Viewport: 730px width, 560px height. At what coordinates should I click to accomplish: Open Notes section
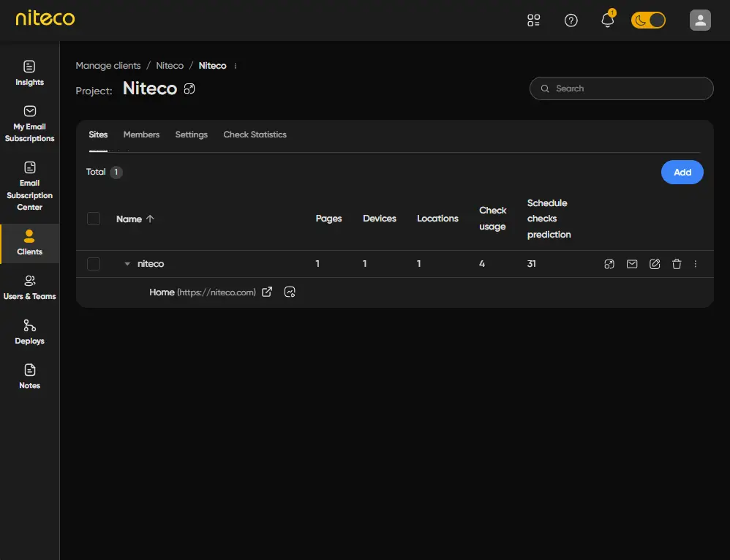(x=29, y=377)
